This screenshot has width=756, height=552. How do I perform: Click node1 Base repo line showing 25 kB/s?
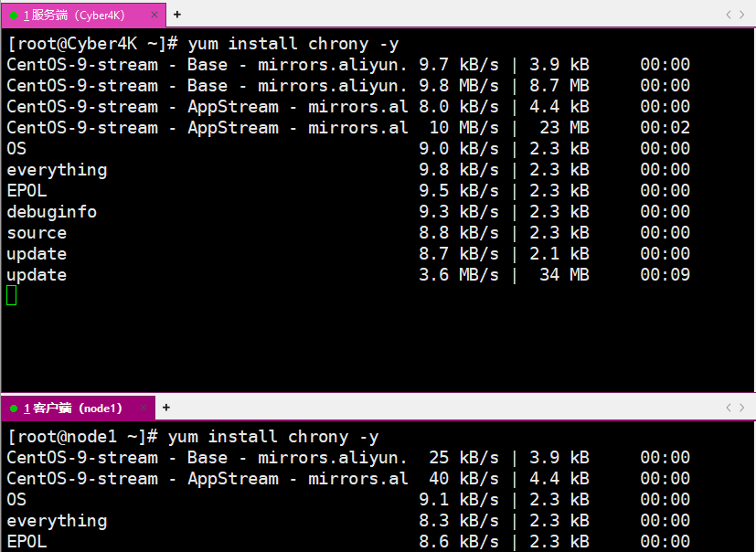point(348,458)
